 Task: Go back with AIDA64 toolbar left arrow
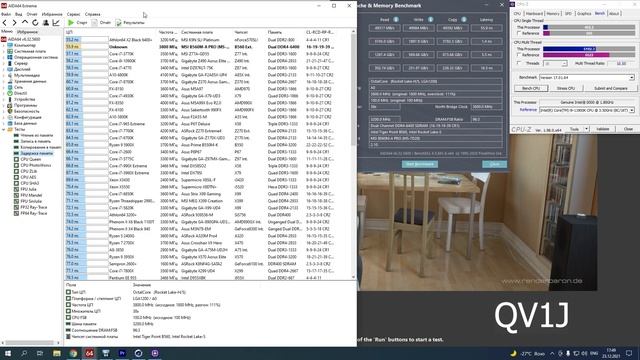click(x=5, y=23)
